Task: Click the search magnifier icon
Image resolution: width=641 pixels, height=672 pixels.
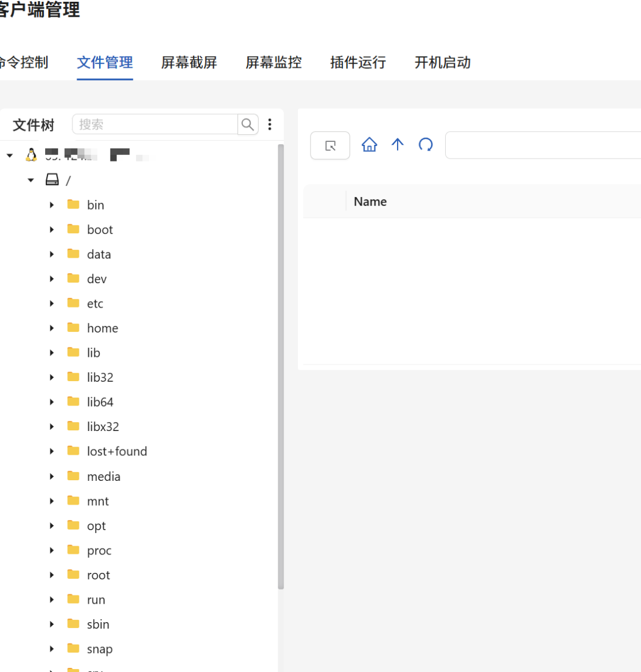Action: click(247, 124)
